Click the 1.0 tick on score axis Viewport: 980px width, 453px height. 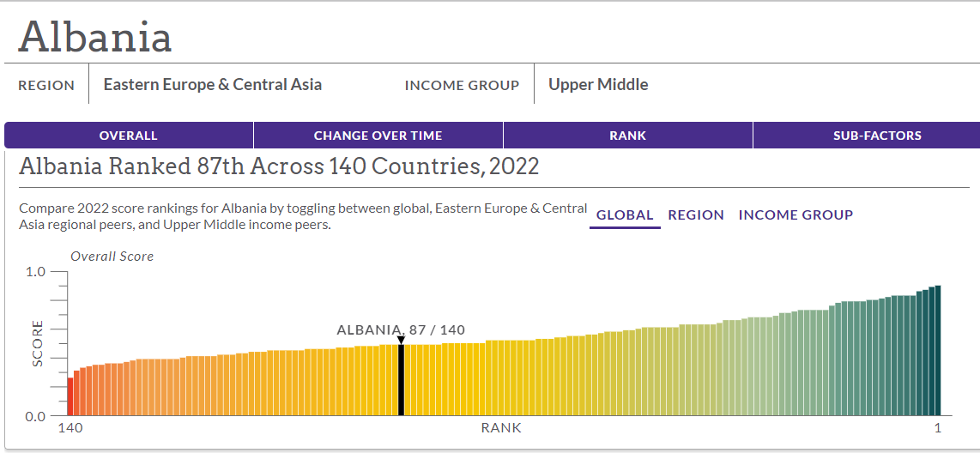click(x=35, y=272)
